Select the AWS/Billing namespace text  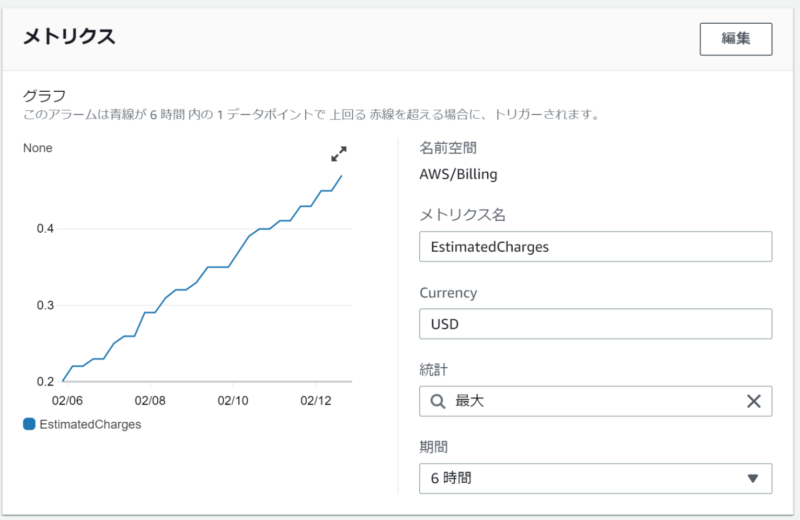[458, 174]
